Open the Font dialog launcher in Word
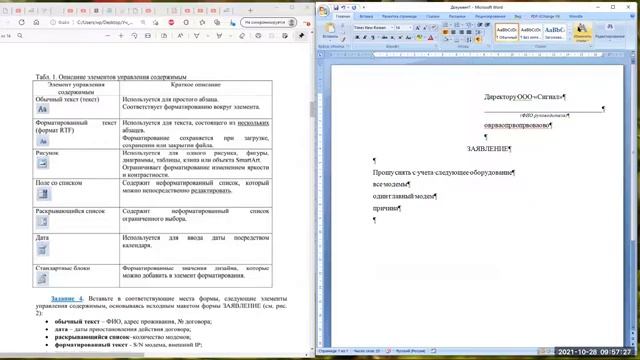The width and height of the screenshot is (640, 360). [x=436, y=47]
